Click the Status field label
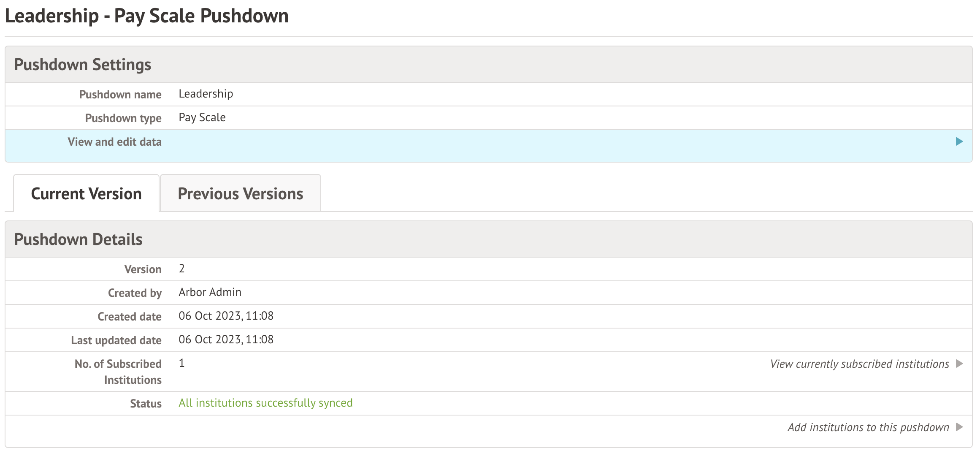The width and height of the screenshot is (980, 451). (146, 404)
